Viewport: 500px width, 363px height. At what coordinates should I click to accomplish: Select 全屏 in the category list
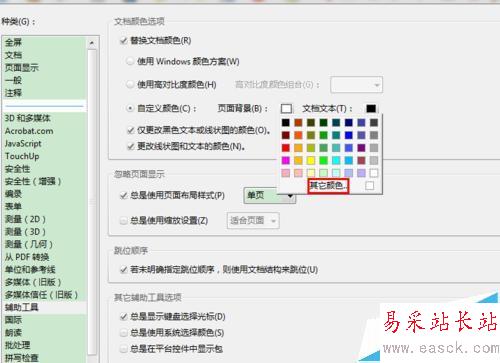(x=13, y=43)
